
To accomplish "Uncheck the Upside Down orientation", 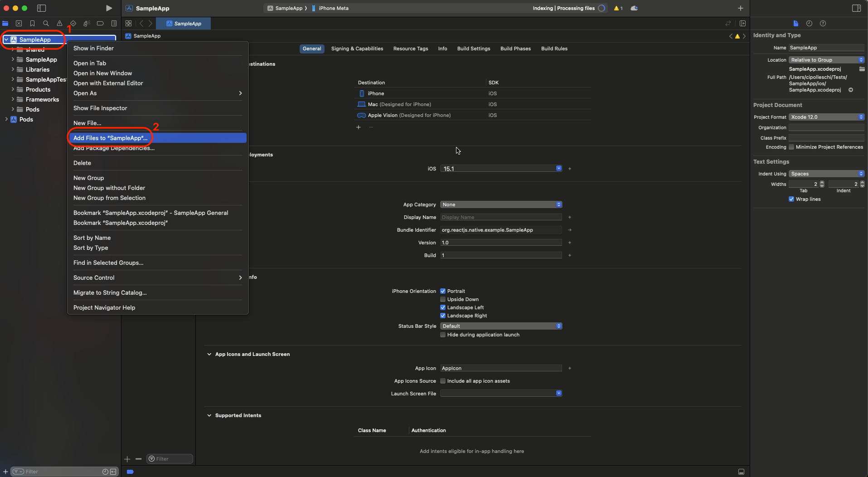I will tap(443, 299).
